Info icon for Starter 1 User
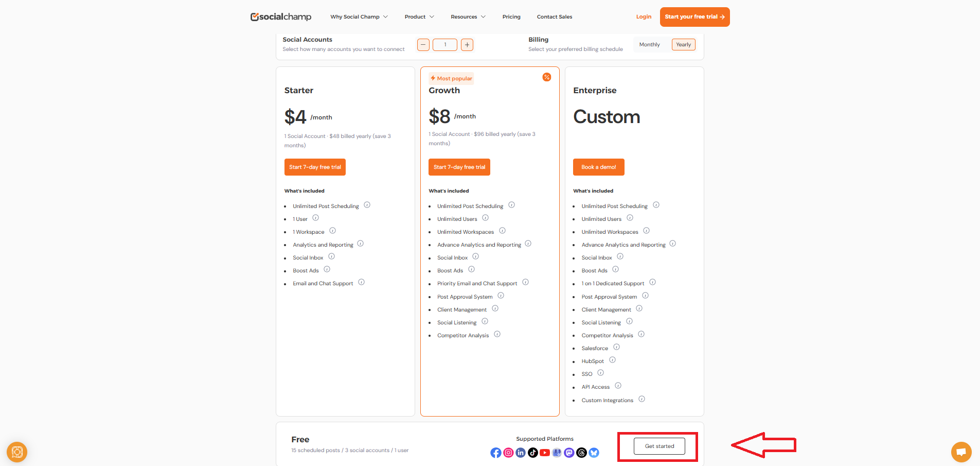The image size is (980, 466). tap(316, 218)
